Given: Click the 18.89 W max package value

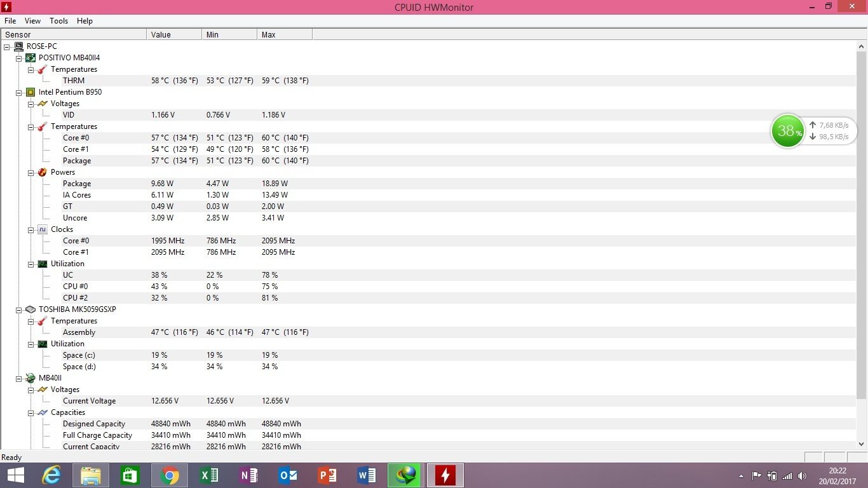Looking at the screenshot, I should pos(275,184).
